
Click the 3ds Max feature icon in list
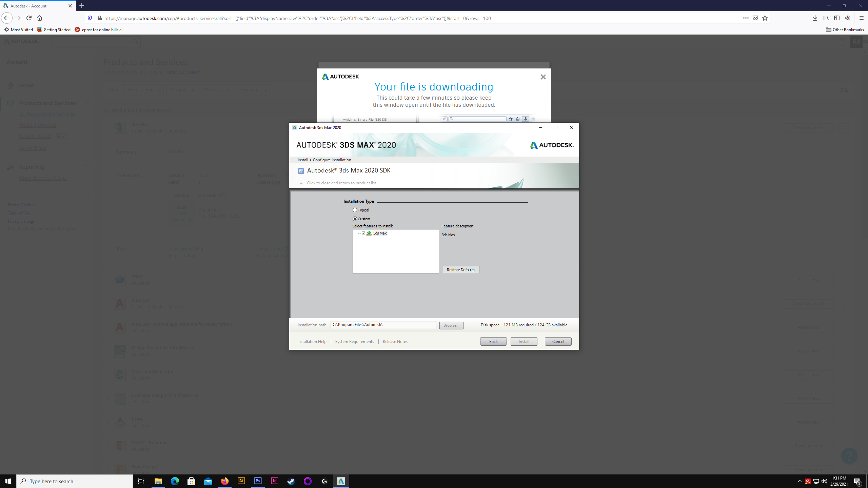click(x=369, y=233)
